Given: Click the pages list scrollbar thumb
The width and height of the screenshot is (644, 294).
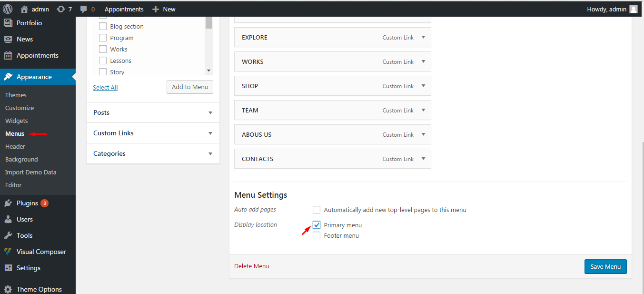Looking at the screenshot, I should 208,22.
